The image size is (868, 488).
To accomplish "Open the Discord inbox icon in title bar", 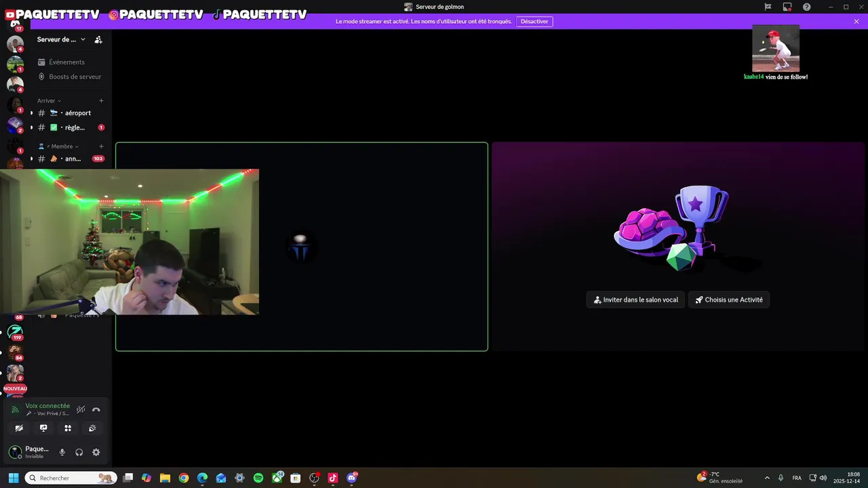I will pyautogui.click(x=787, y=7).
